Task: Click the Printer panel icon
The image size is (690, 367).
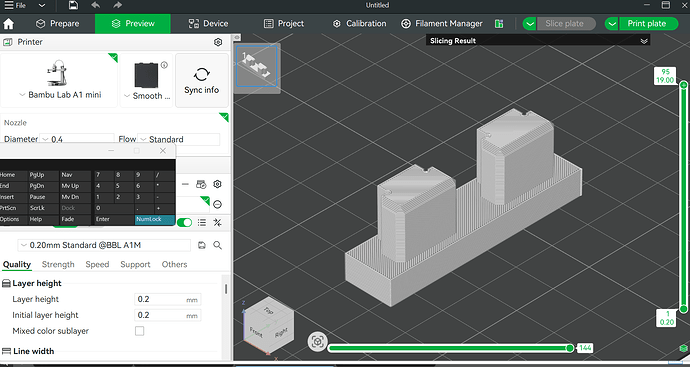Action: pyautogui.click(x=7, y=42)
